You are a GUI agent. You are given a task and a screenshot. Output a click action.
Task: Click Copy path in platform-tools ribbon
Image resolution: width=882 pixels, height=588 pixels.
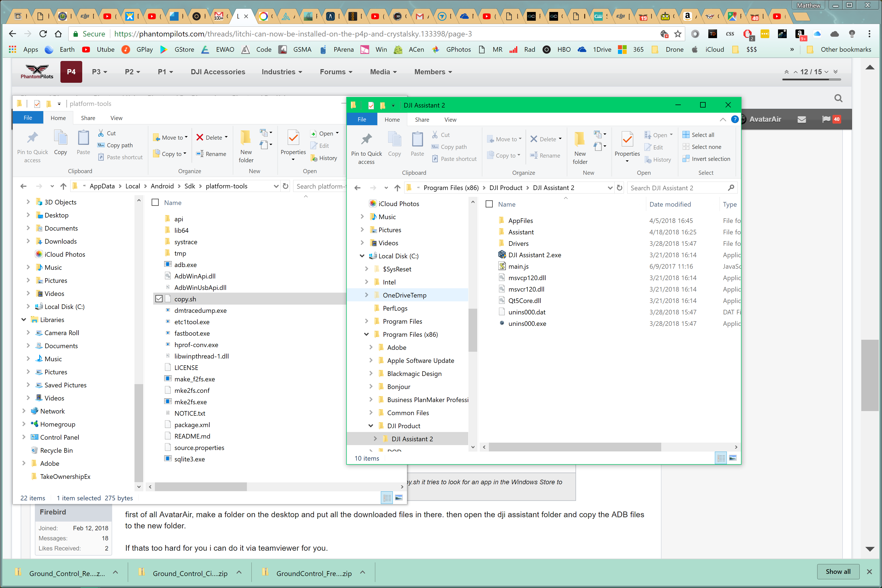tap(115, 145)
